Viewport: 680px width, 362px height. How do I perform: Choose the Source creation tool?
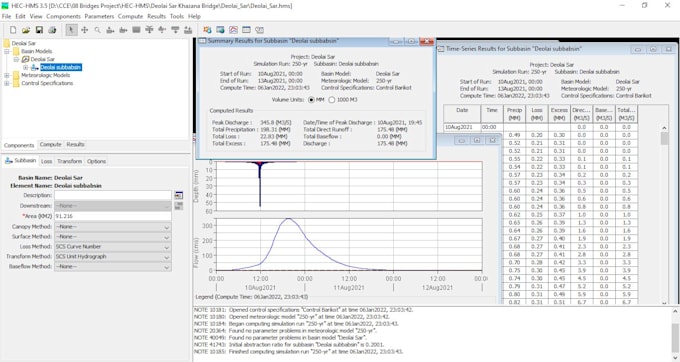(175, 30)
